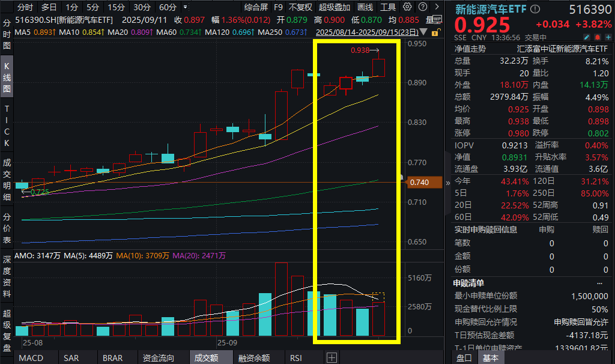Click the plus button after the RSI tab
This screenshot has width=615, height=364.
332,357
